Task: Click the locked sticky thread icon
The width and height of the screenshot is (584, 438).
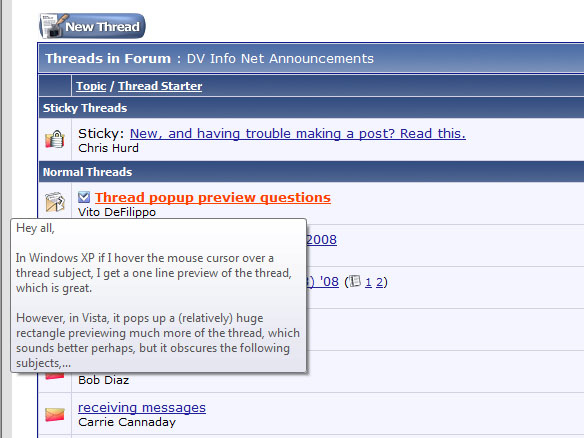Action: coord(55,139)
